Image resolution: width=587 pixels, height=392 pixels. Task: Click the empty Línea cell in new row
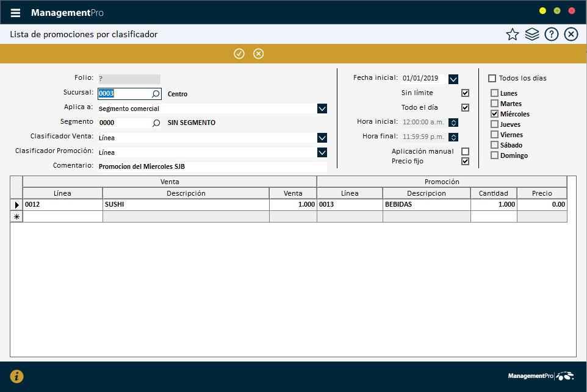62,216
